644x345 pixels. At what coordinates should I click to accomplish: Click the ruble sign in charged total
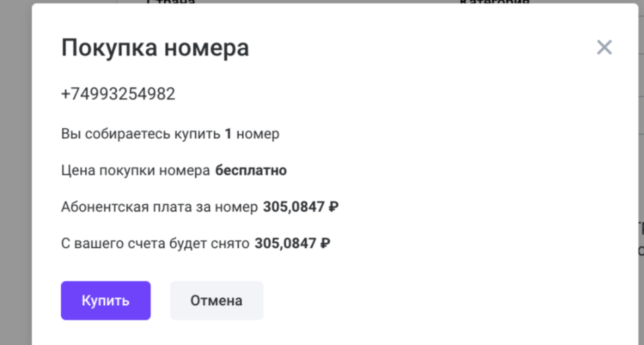(325, 243)
